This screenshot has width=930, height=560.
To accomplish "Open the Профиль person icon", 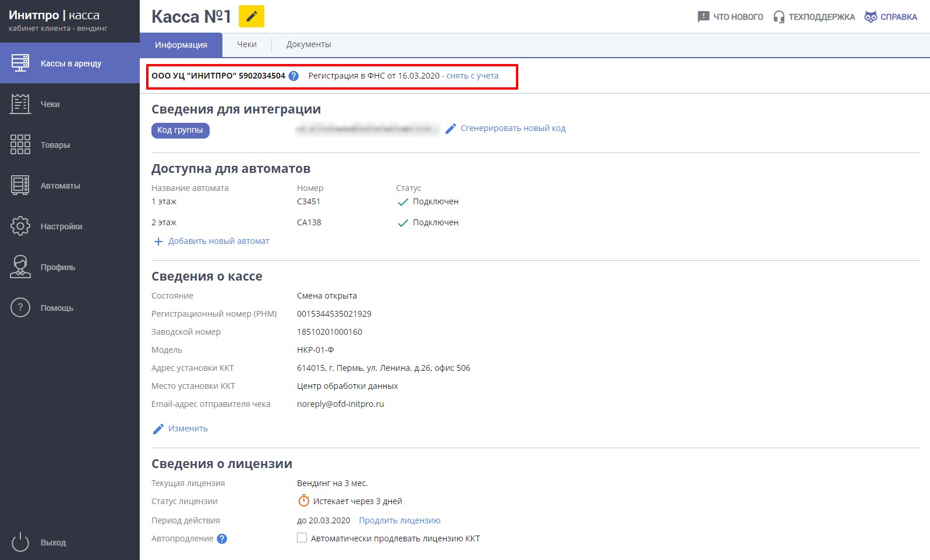I will tap(20, 267).
